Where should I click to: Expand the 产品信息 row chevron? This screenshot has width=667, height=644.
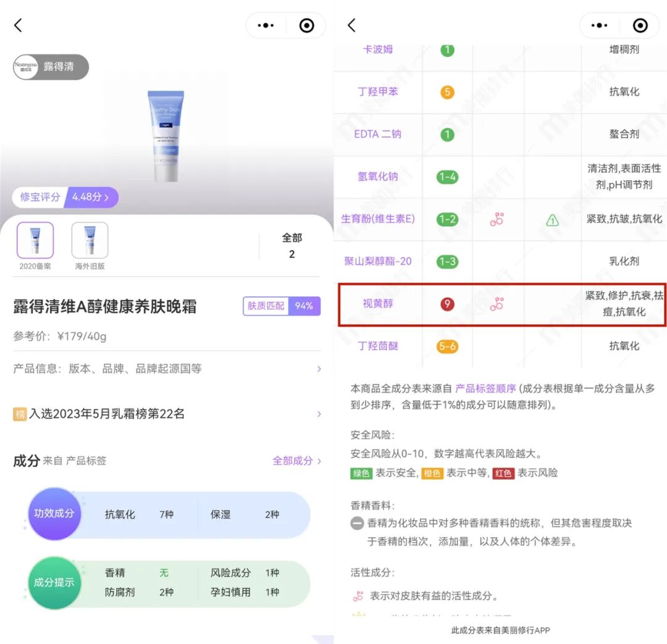point(319,369)
